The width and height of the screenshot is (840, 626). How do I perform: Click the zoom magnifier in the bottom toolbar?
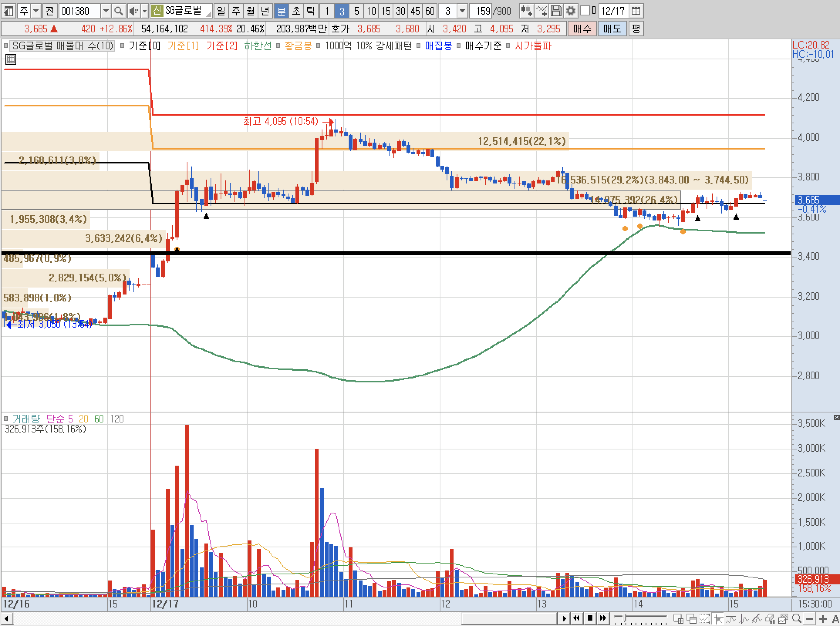coord(797,619)
